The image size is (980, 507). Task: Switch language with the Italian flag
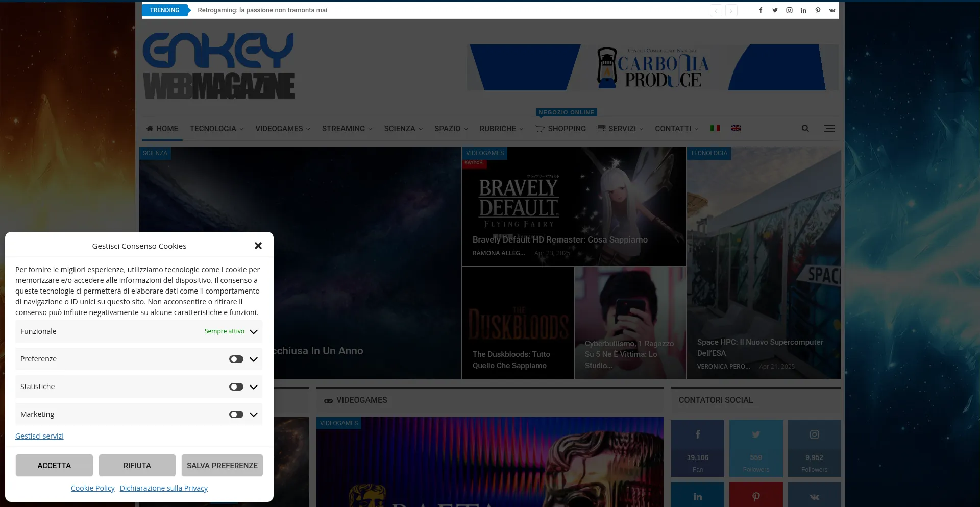(x=715, y=128)
